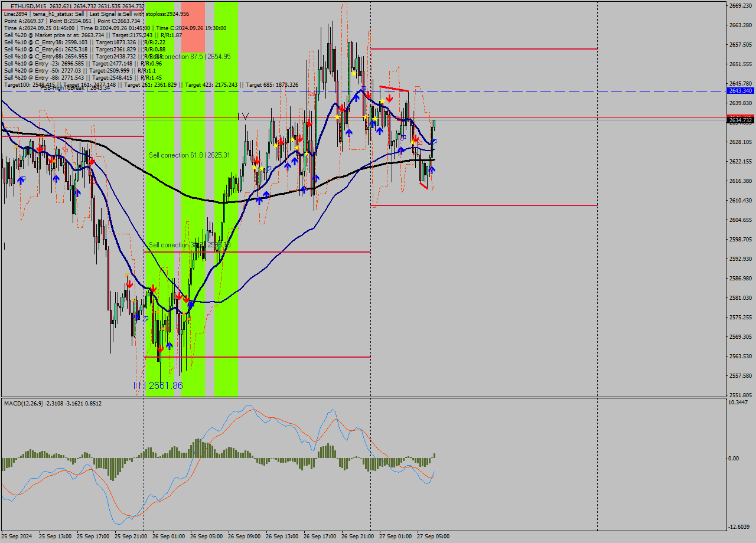
Task: Click the 2669.230 value on the price scale
Action: point(740,6)
